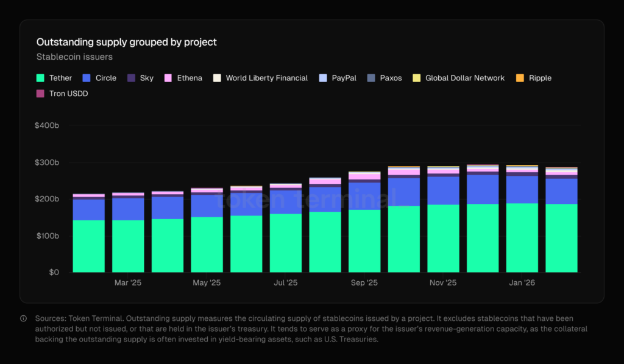The height and width of the screenshot is (364, 624).
Task: Click the light blue PayPal legend square
Action: [x=323, y=78]
